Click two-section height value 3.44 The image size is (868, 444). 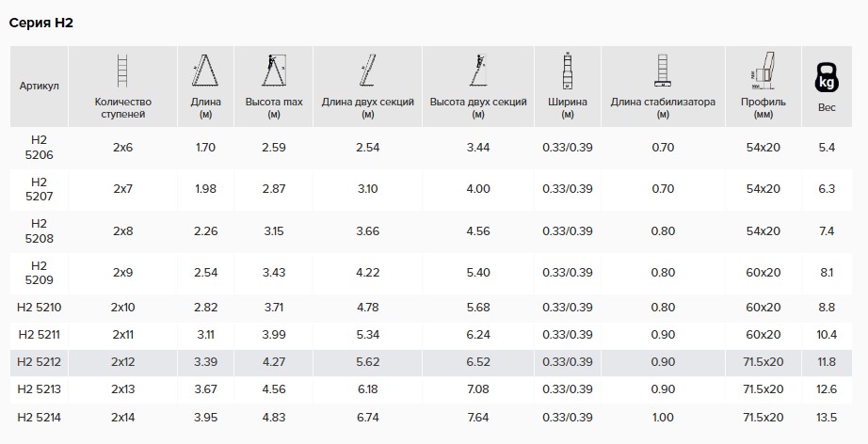[478, 148]
